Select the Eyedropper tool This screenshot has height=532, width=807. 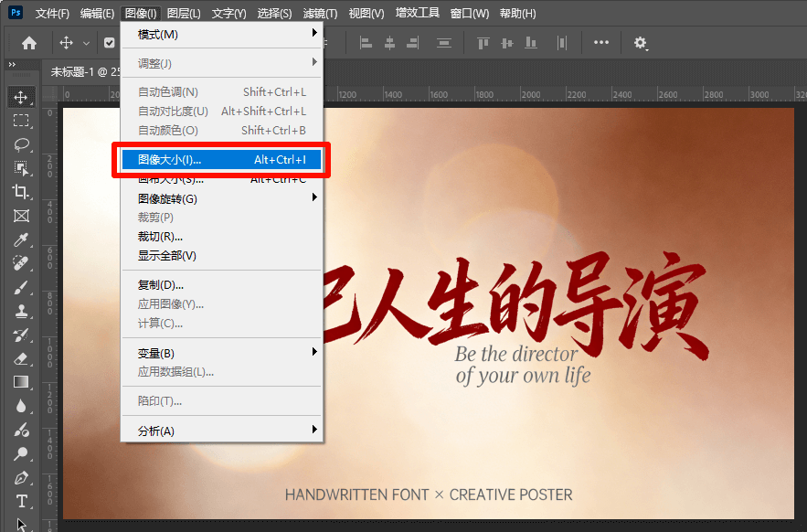coord(23,239)
